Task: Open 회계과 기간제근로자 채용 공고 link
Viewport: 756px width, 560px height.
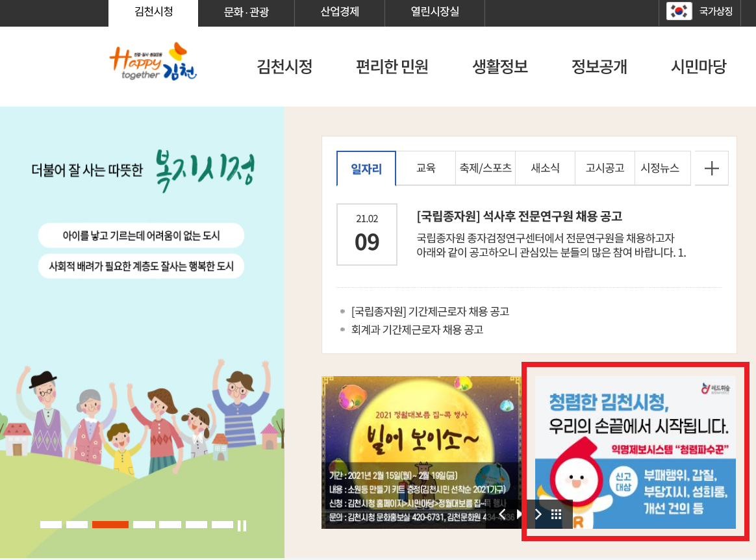Action: pos(417,330)
